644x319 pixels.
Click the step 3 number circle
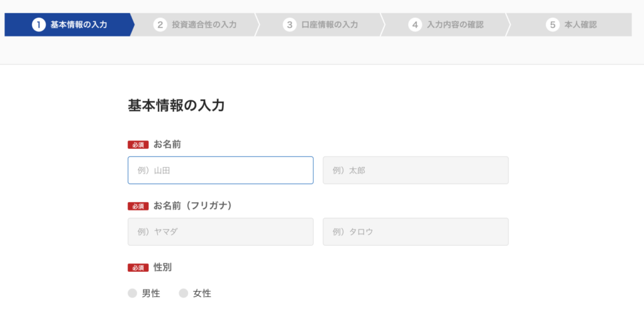pyautogui.click(x=289, y=25)
